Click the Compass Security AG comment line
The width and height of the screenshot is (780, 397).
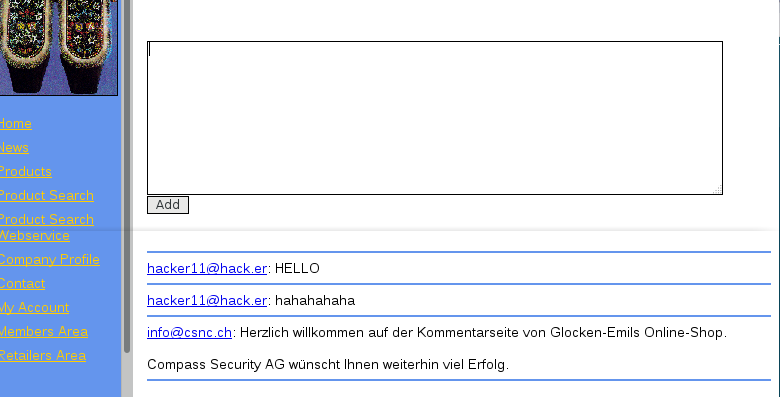click(328, 364)
